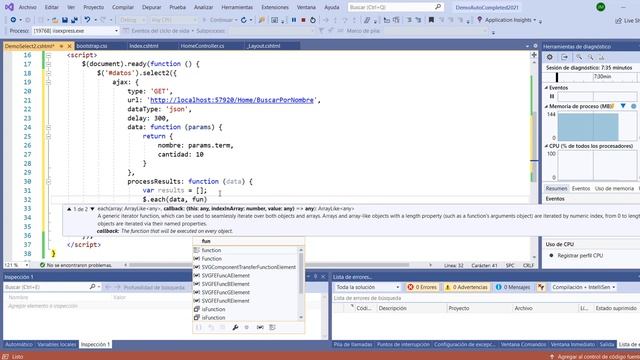Toggle the 0 Mensajes filter
The width and height of the screenshot is (640, 360).
(x=513, y=287)
